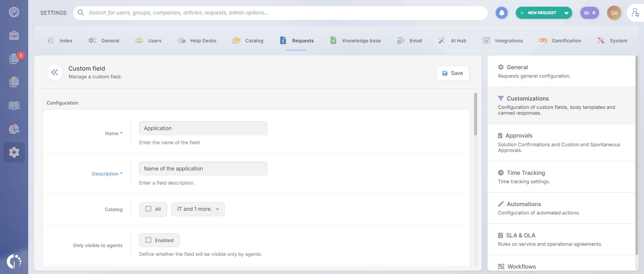Click the General gear icon in side panel
This screenshot has width=644, height=274.
pyautogui.click(x=501, y=67)
